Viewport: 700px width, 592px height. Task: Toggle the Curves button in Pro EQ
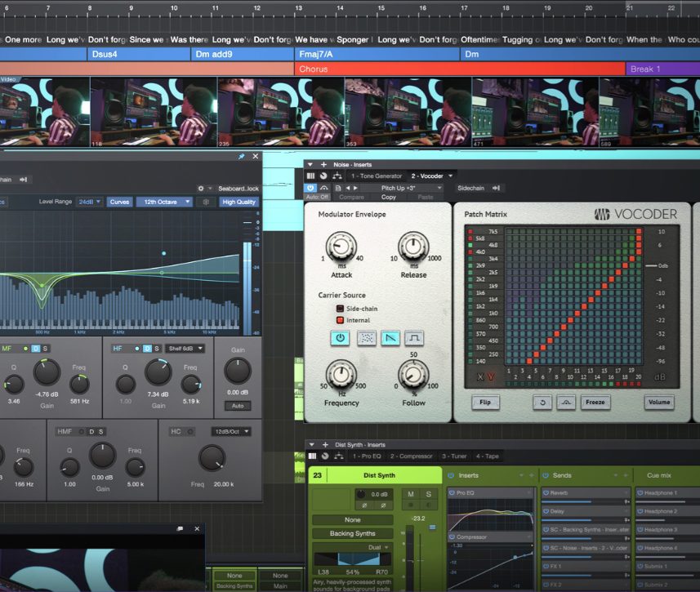(x=119, y=202)
